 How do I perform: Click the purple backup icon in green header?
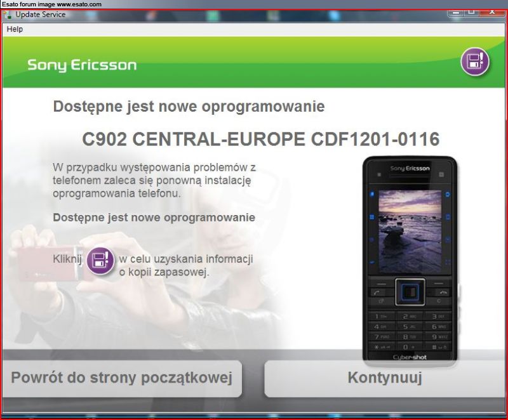(x=475, y=62)
